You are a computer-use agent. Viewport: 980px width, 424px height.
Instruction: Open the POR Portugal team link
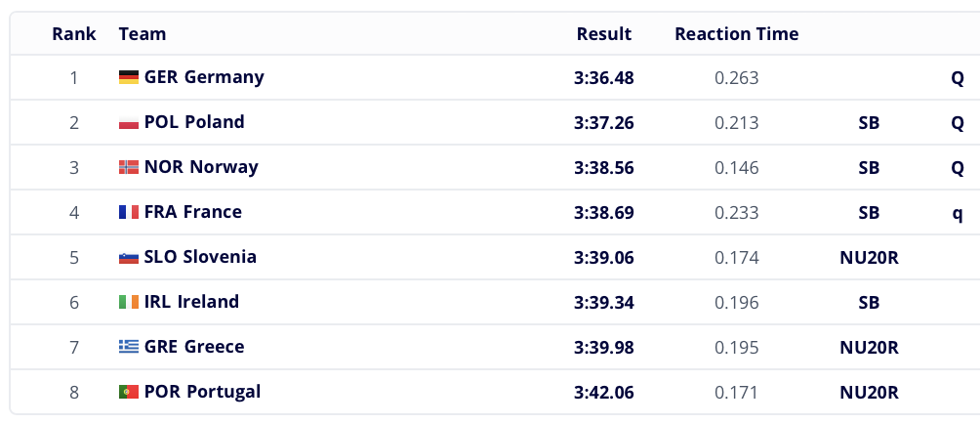coord(202,392)
